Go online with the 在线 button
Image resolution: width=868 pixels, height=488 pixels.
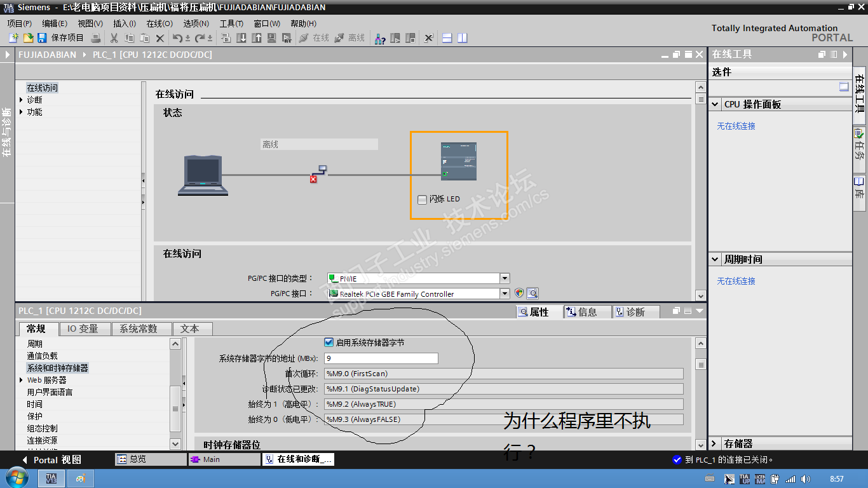pyautogui.click(x=314, y=38)
